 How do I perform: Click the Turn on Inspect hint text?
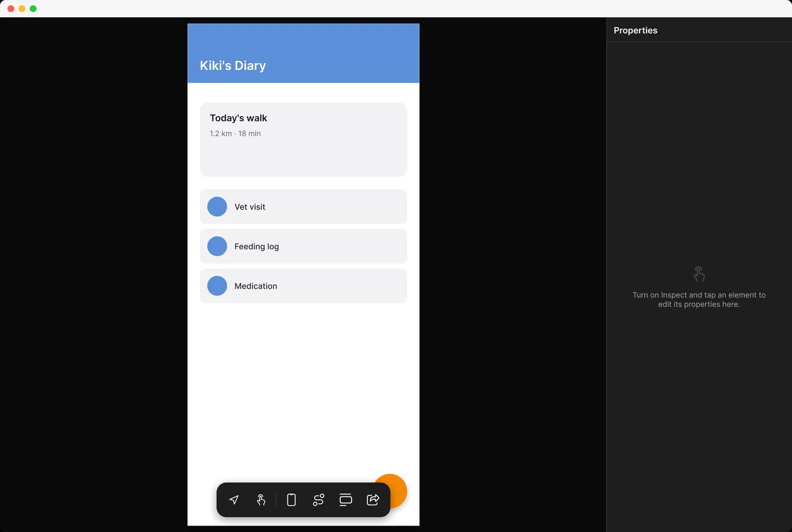699,299
